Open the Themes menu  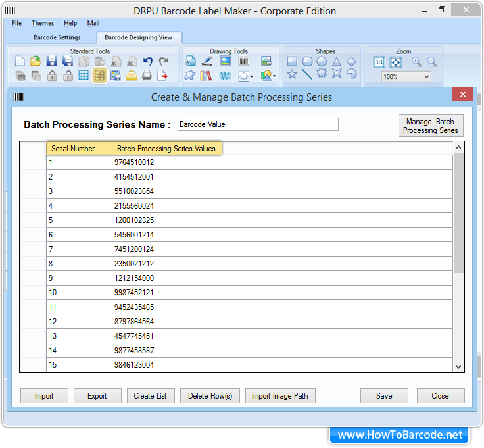point(43,24)
